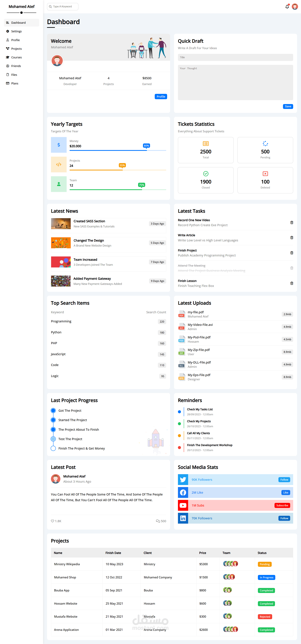
Task: Click Got The Project step circle
Action: tap(53, 410)
